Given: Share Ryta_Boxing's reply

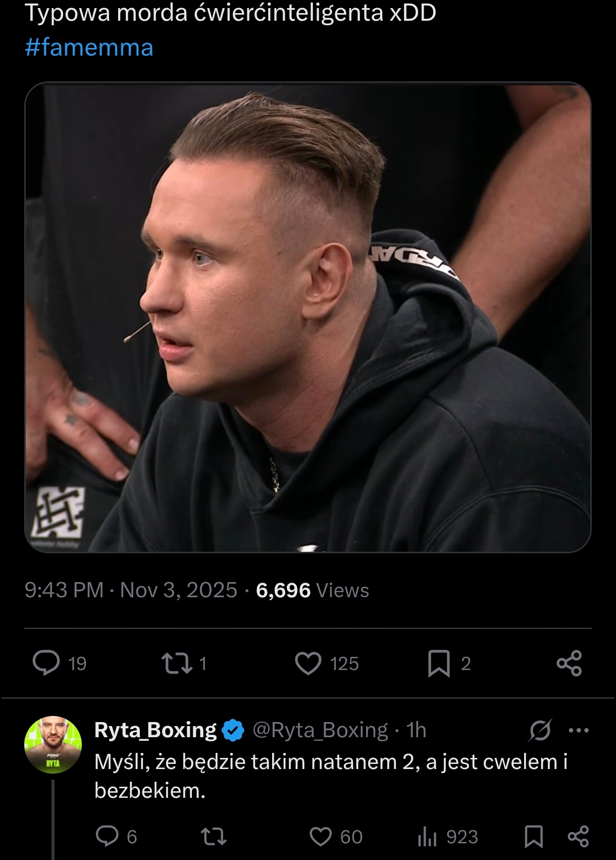Looking at the screenshot, I should [578, 836].
